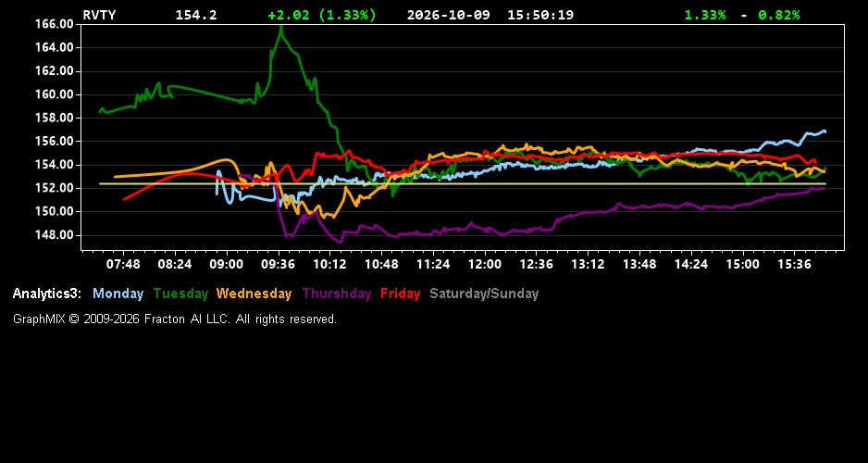Click the 14:24 time axis label
Screen dimensions: 868x463
[691, 265]
